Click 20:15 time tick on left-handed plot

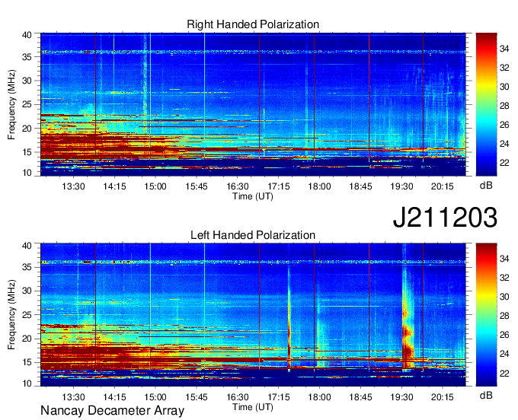(x=443, y=397)
